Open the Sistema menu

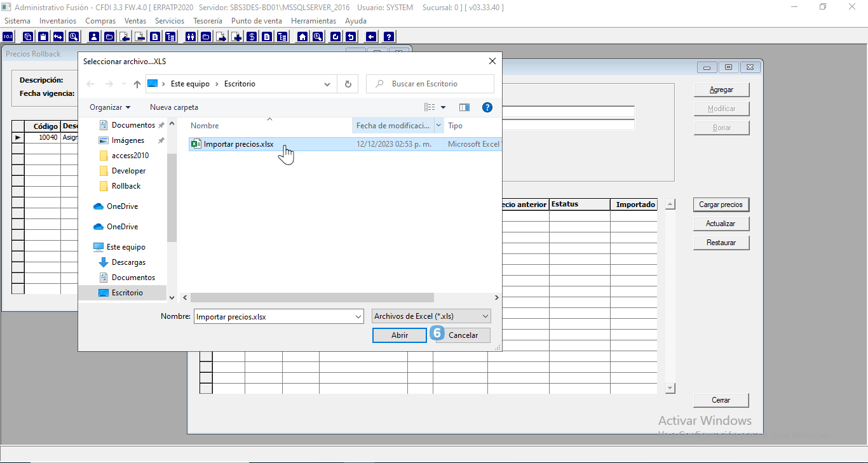point(17,21)
